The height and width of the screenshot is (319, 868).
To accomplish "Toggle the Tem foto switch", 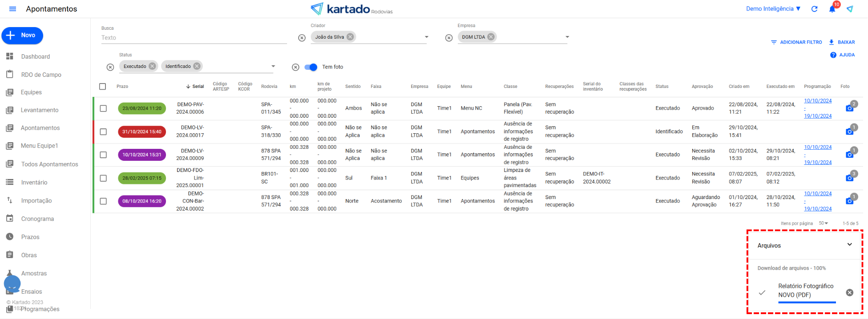I will point(311,67).
